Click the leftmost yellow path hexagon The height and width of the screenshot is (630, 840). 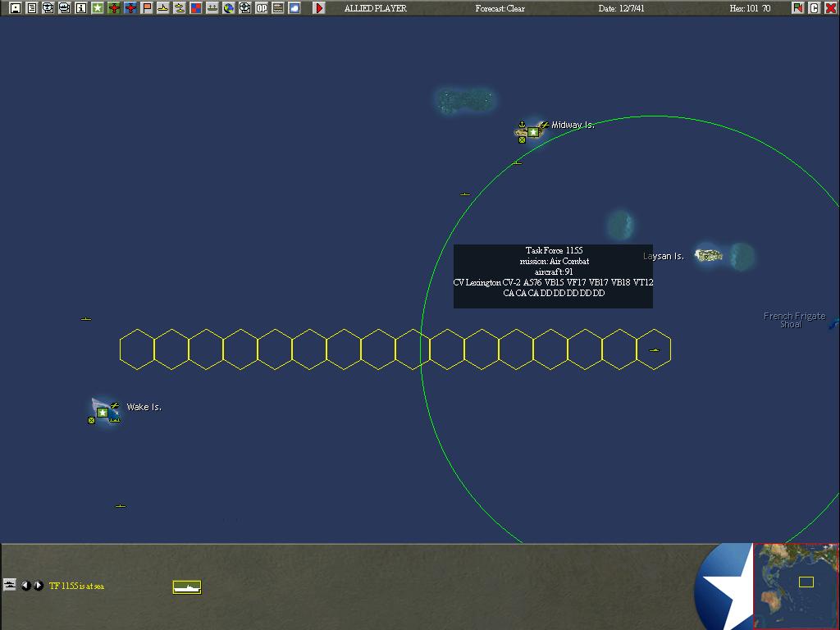click(x=137, y=349)
